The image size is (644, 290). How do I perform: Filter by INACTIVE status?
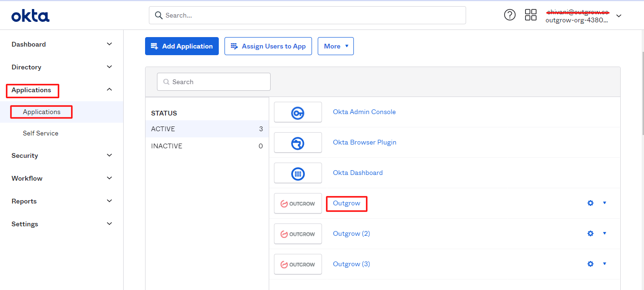pos(207,146)
